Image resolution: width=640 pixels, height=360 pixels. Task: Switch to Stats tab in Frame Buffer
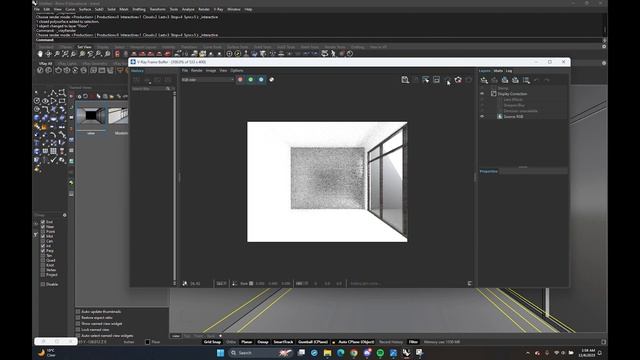coord(498,71)
